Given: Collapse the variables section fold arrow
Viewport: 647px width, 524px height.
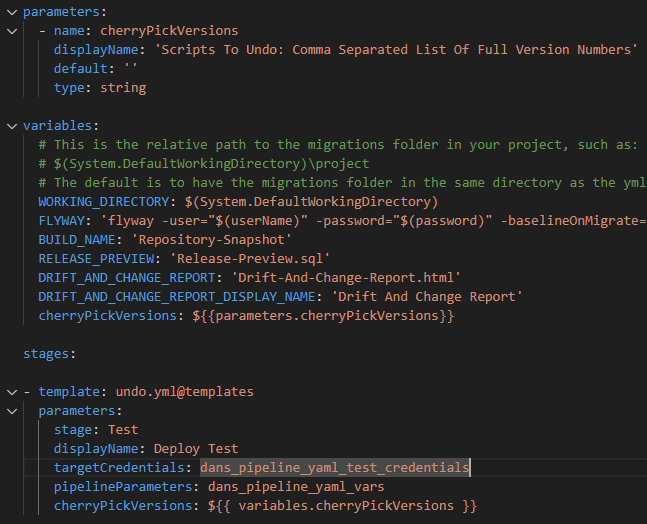Looking at the screenshot, I should coord(12,126).
